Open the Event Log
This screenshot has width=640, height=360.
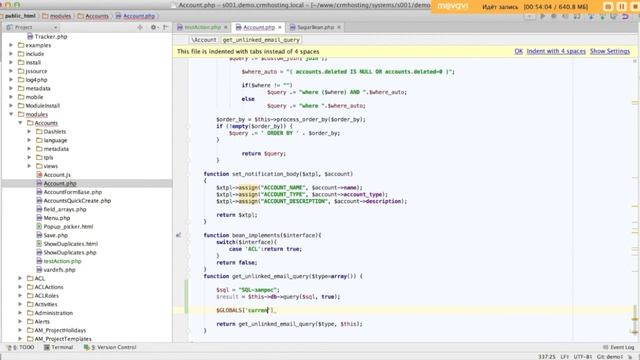pos(618,347)
